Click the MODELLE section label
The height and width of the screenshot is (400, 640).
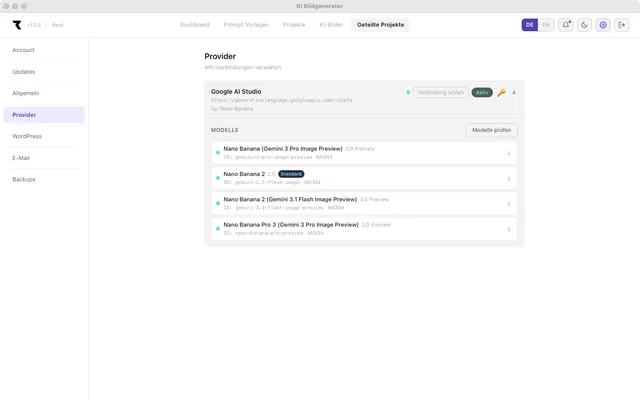pyautogui.click(x=224, y=130)
